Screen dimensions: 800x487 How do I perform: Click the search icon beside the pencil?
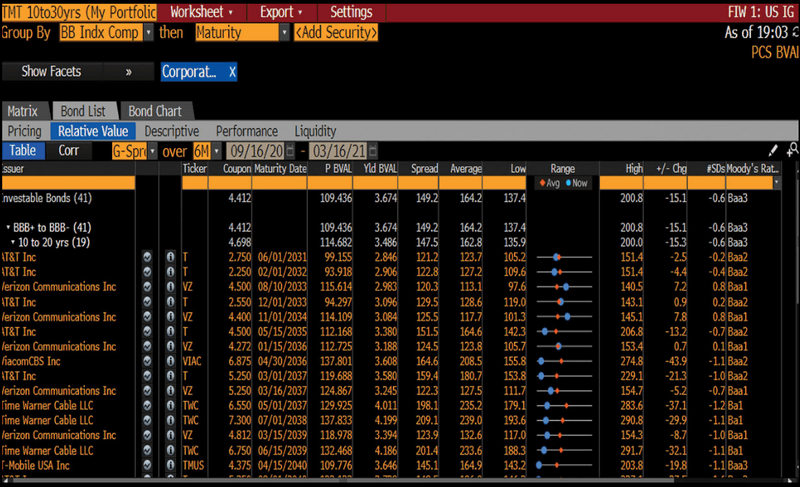click(793, 150)
